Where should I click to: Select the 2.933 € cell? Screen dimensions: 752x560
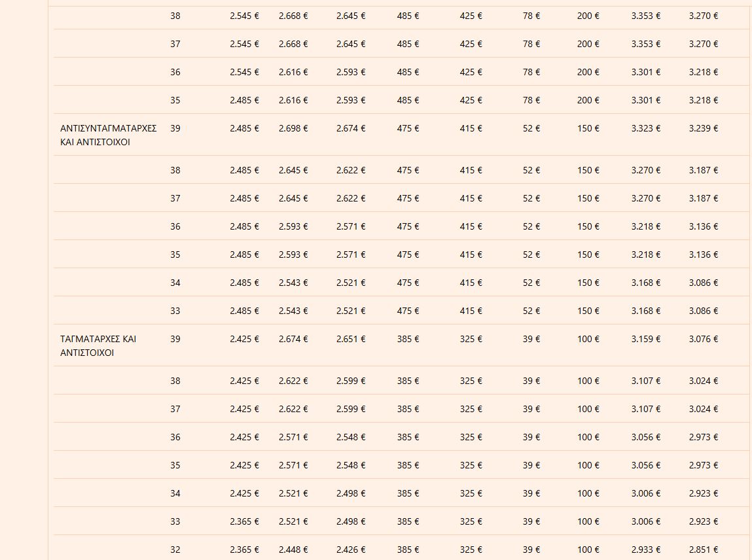tap(645, 550)
